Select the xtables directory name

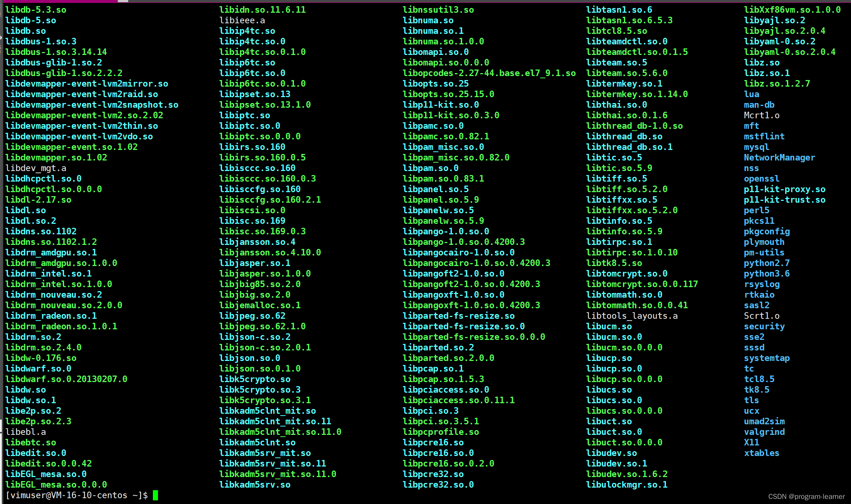click(762, 453)
